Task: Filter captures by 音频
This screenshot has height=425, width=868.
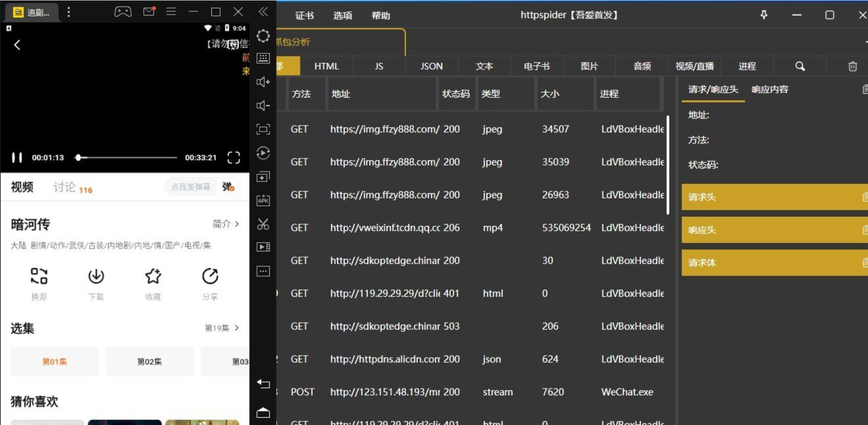Action: click(x=642, y=66)
